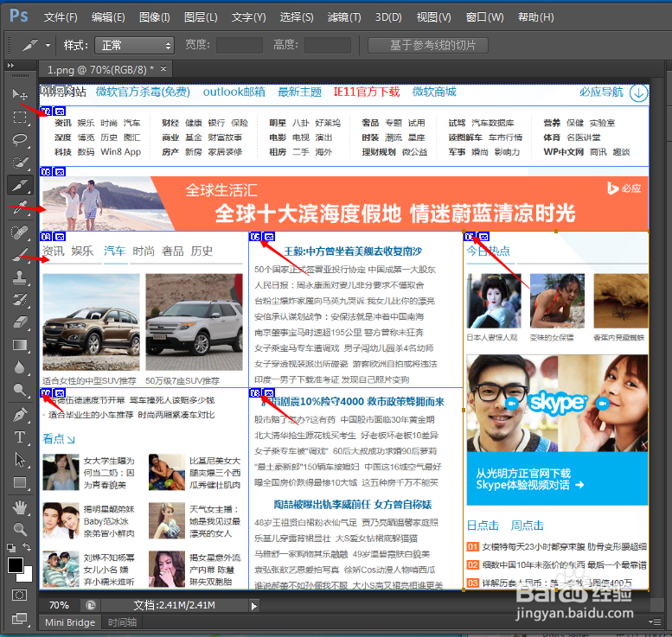
Task: Open slice tool preset picker arrow
Action: click(x=48, y=45)
